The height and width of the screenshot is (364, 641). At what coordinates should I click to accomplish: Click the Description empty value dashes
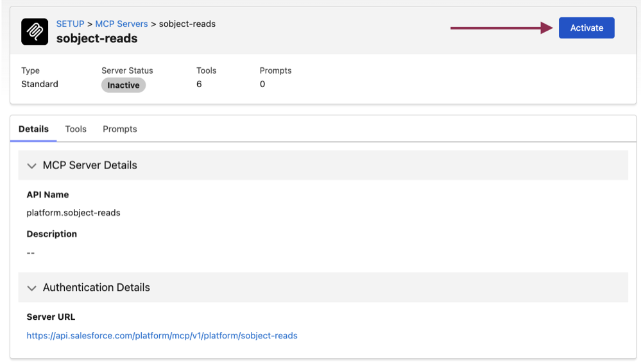tap(31, 253)
